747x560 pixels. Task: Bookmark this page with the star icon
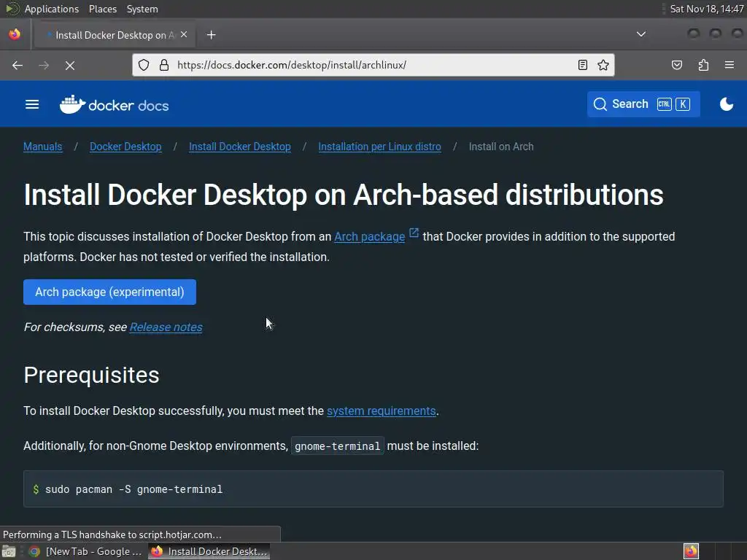coord(603,65)
